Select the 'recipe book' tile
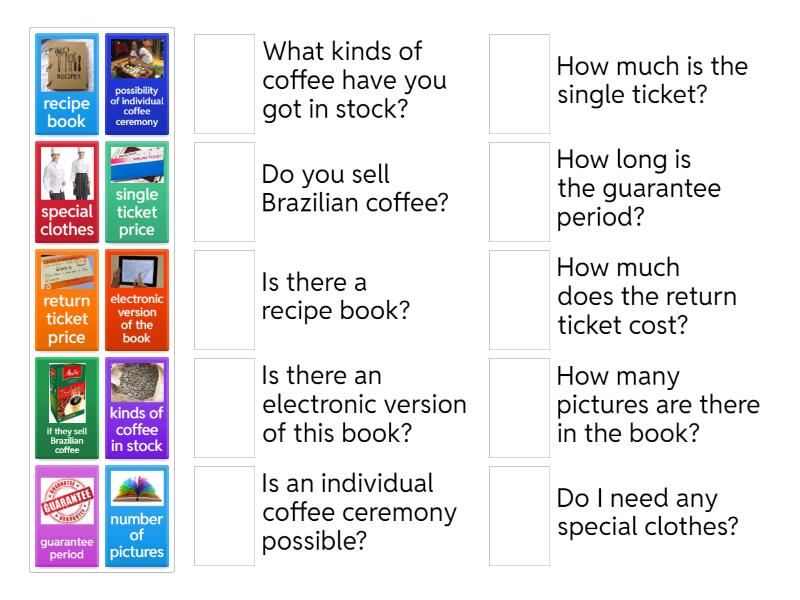 (67, 84)
